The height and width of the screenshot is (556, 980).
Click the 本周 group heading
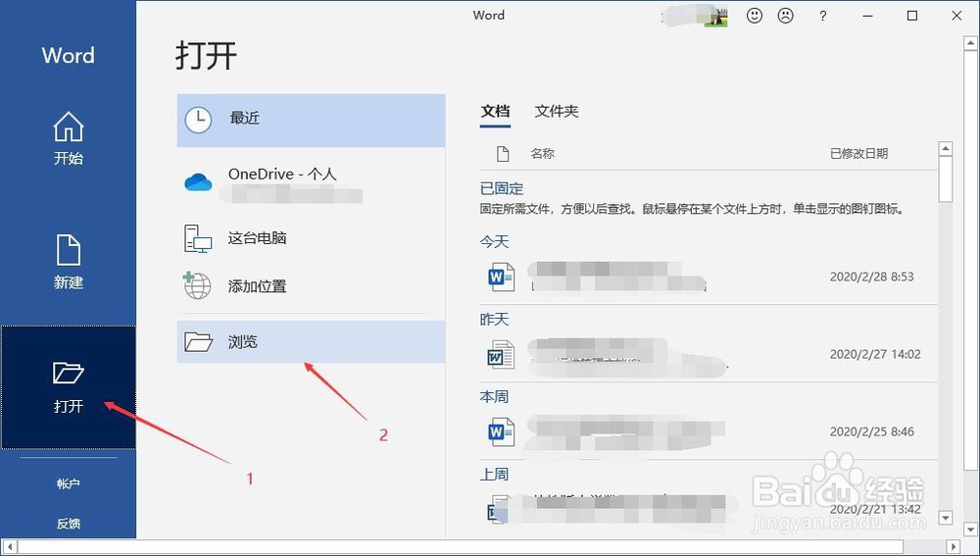(494, 397)
